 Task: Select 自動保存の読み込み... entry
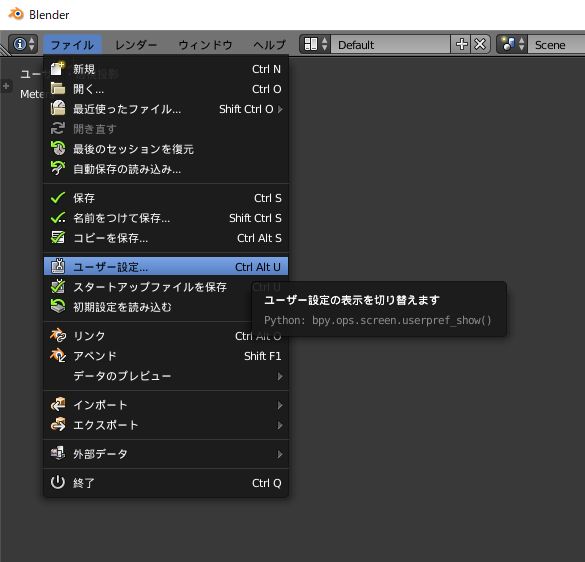[166, 169]
